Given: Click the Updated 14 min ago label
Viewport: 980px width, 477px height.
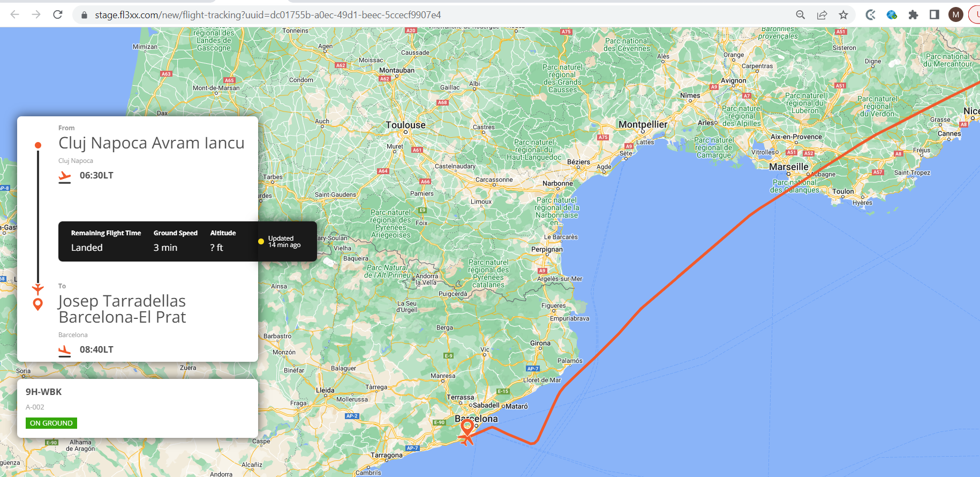Looking at the screenshot, I should [284, 242].
